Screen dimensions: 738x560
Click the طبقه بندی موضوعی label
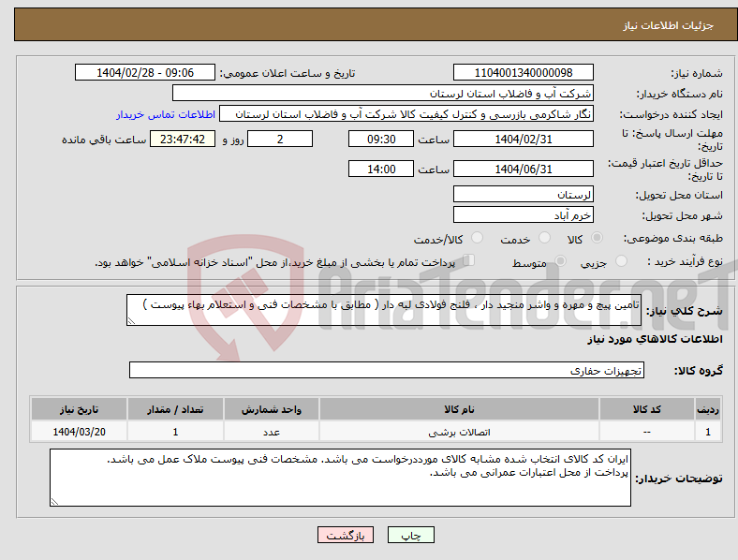click(673, 238)
